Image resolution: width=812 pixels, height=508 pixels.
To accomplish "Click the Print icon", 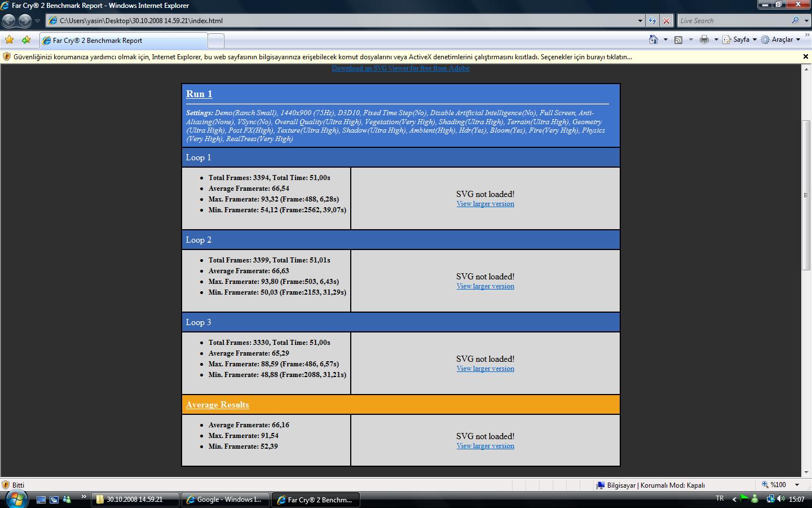I will 704,40.
